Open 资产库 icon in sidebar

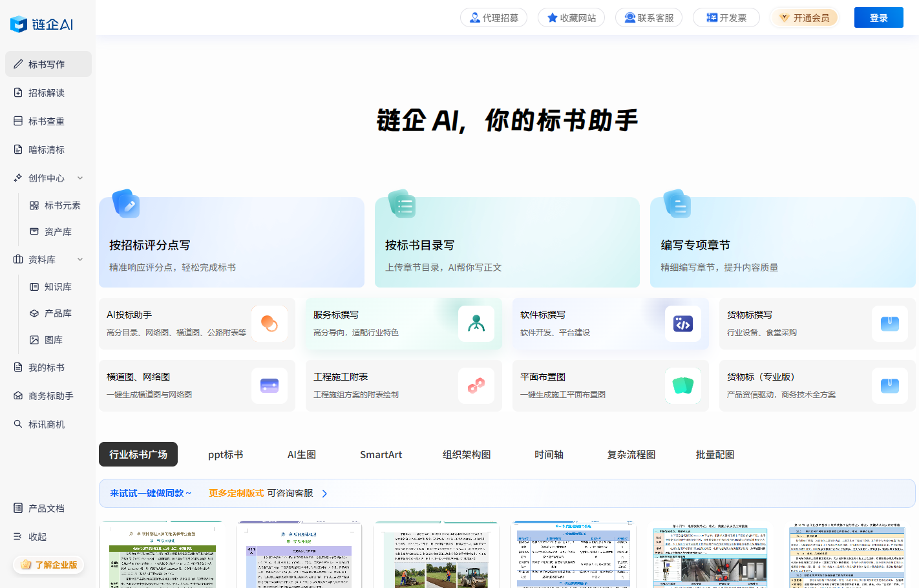pyautogui.click(x=34, y=231)
